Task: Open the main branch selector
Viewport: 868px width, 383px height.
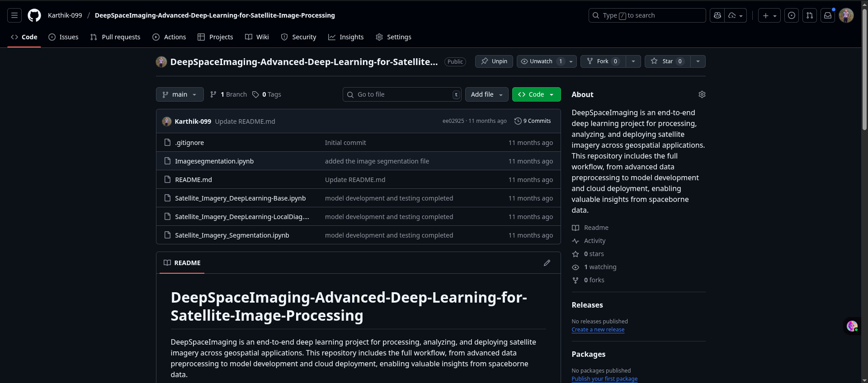Action: coord(180,94)
